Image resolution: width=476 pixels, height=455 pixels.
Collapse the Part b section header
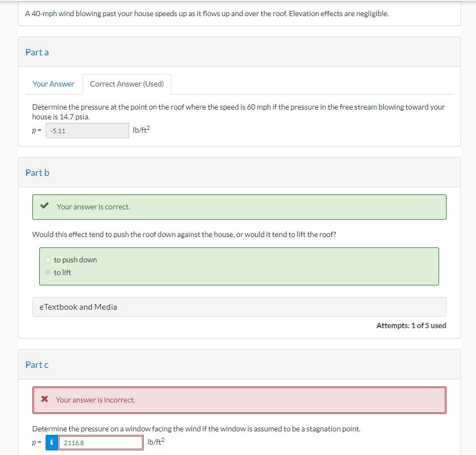(x=37, y=172)
